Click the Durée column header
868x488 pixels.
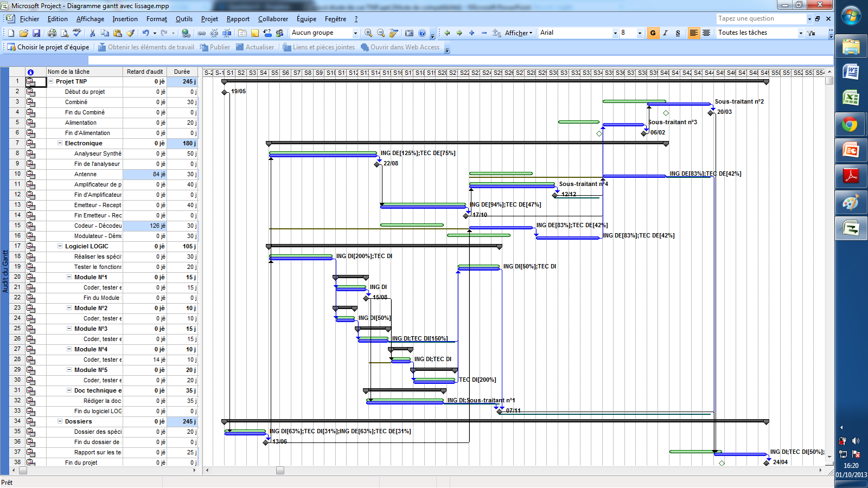click(x=182, y=72)
